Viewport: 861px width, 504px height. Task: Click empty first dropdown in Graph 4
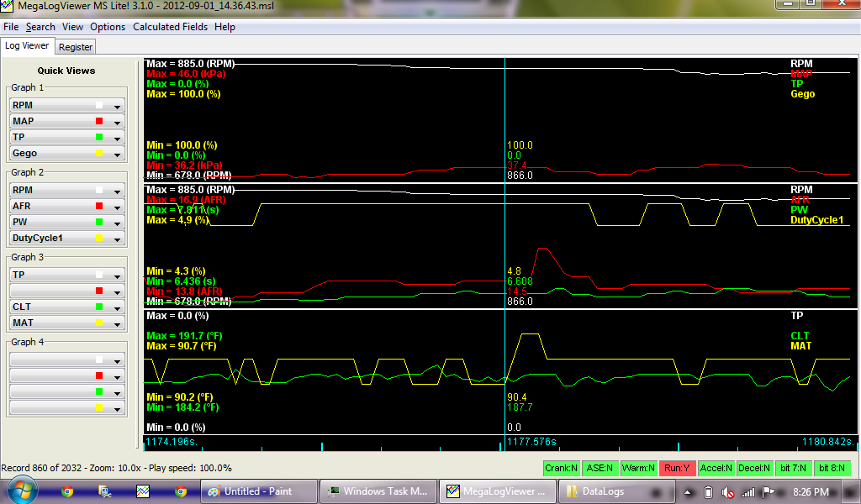coord(117,360)
